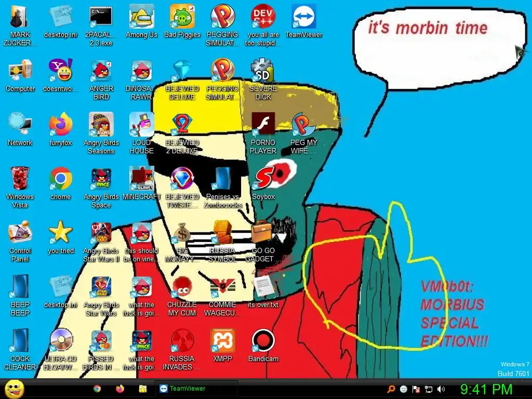Open the file explorer taskbar icon

point(143,389)
